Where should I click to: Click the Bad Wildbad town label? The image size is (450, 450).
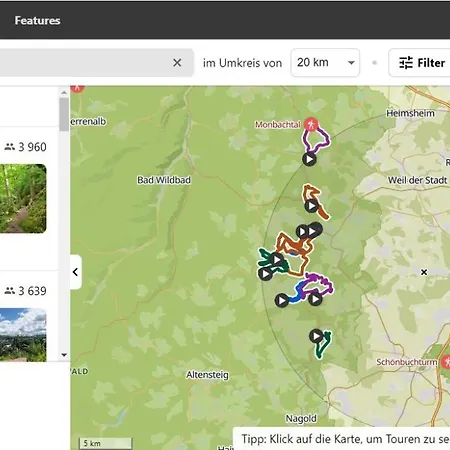(164, 180)
